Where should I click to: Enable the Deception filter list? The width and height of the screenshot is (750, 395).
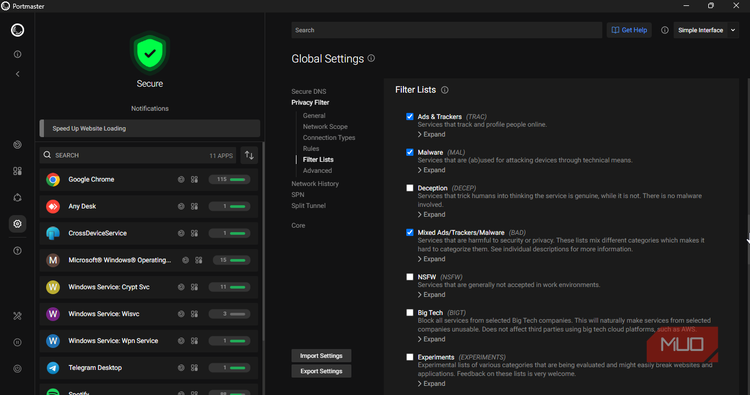click(x=409, y=188)
